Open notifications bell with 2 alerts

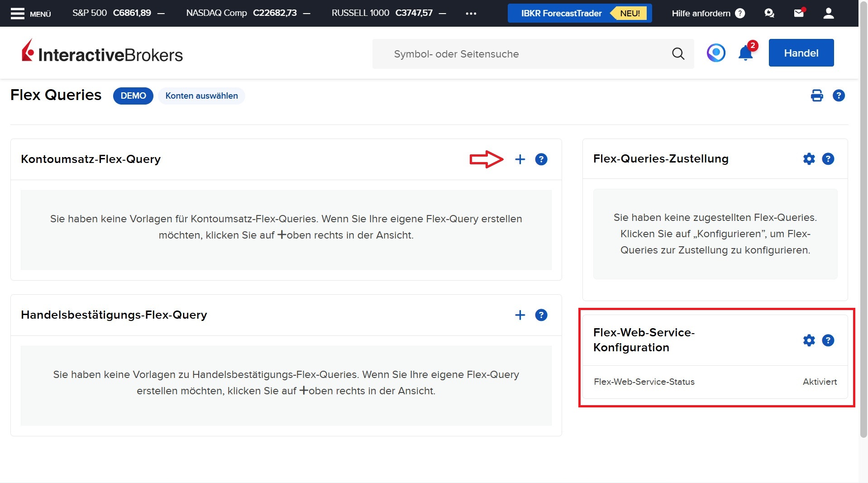tap(746, 53)
